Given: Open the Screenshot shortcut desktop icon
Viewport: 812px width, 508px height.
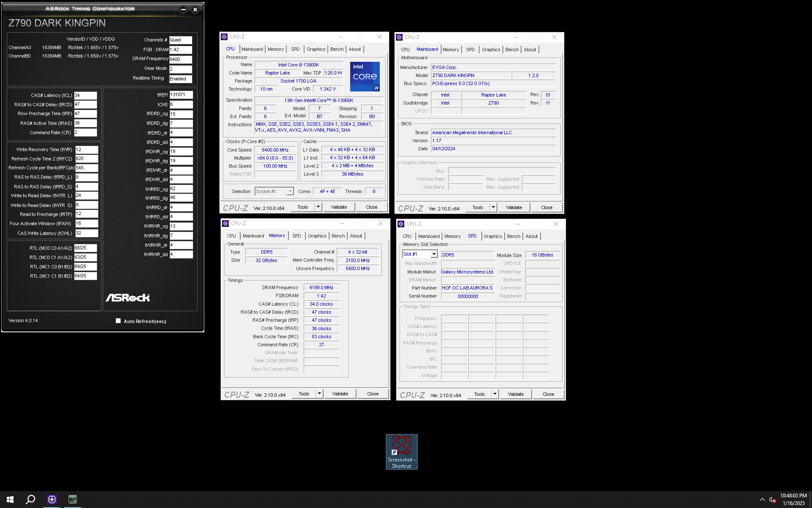Looking at the screenshot, I should click(402, 452).
